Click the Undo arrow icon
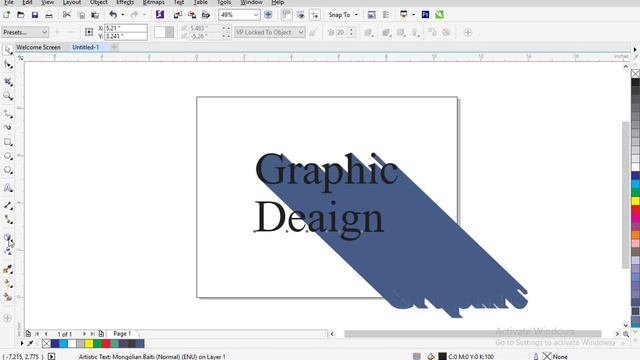Image resolution: width=640 pixels, height=360 pixels. [x=113, y=15]
